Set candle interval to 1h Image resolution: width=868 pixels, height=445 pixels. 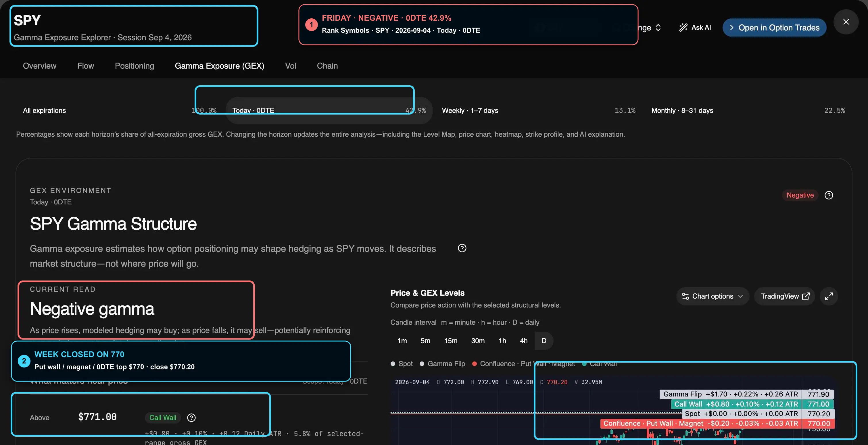click(502, 341)
